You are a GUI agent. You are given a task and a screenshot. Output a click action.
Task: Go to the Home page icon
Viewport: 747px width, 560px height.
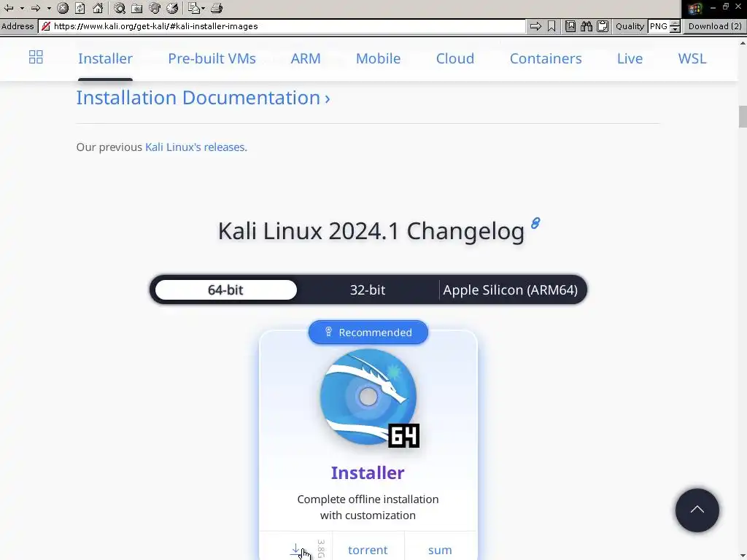pos(98,8)
